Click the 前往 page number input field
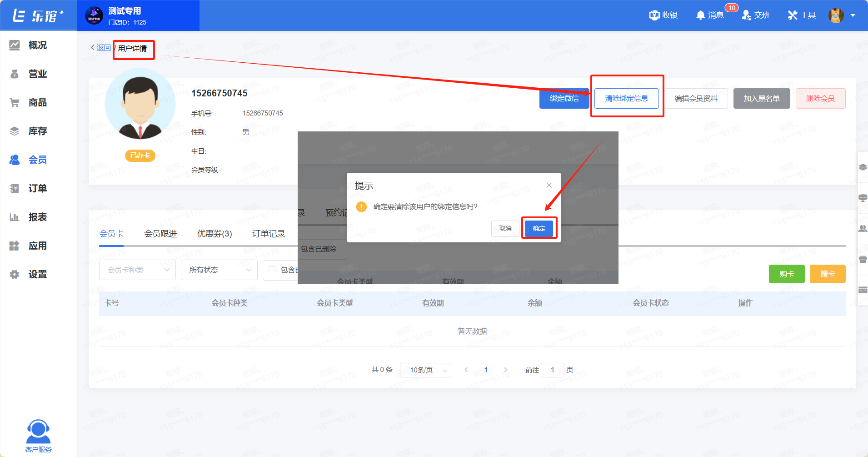The height and width of the screenshot is (457, 868). [553, 370]
